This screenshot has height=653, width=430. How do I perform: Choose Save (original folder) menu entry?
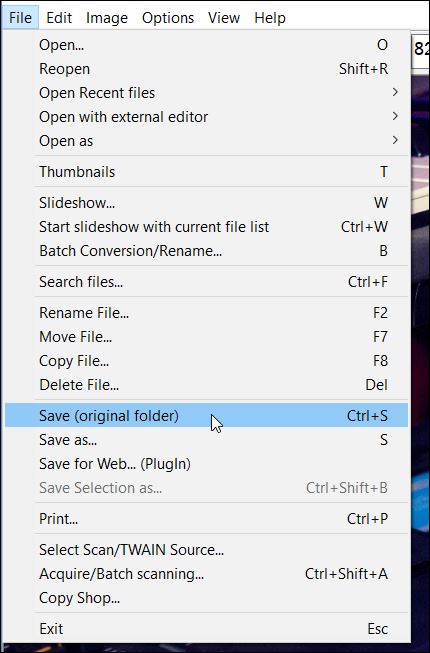[x=206, y=416]
